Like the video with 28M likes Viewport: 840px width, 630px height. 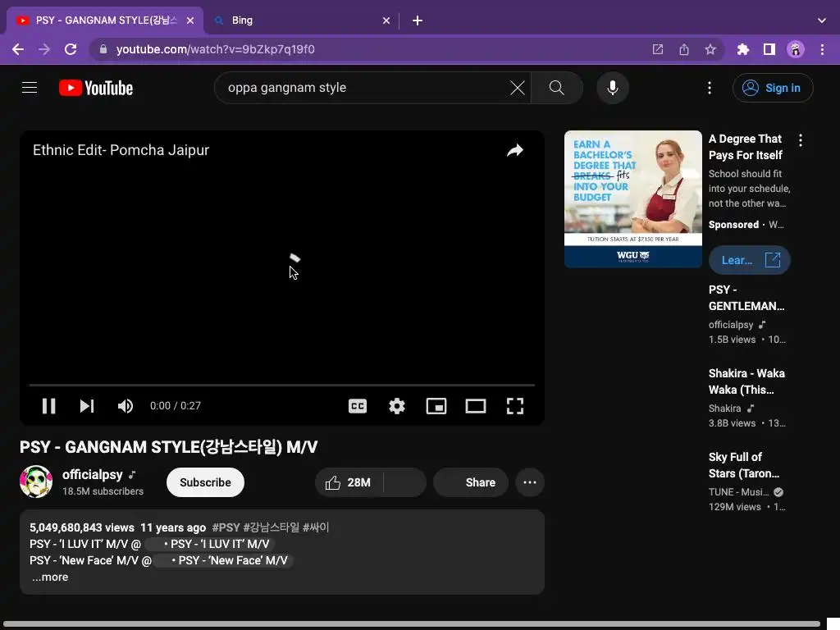349,482
